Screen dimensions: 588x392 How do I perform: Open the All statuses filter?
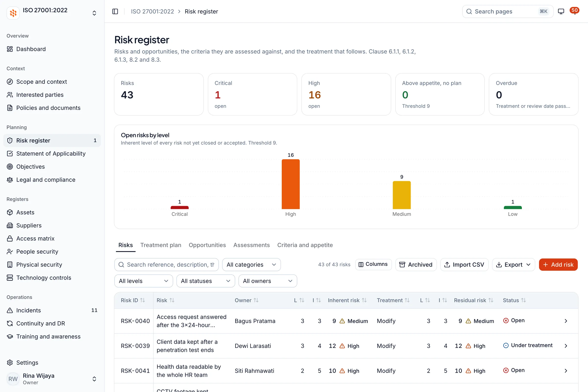[x=206, y=281]
